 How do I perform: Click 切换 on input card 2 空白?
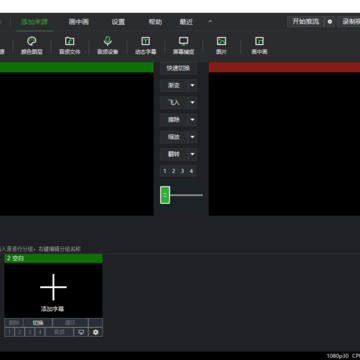(38, 323)
